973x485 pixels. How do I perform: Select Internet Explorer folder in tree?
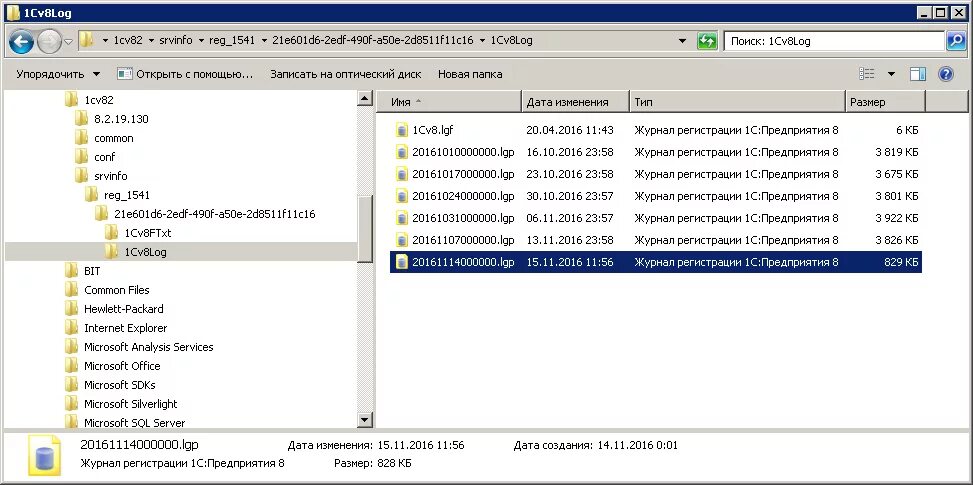(125, 328)
